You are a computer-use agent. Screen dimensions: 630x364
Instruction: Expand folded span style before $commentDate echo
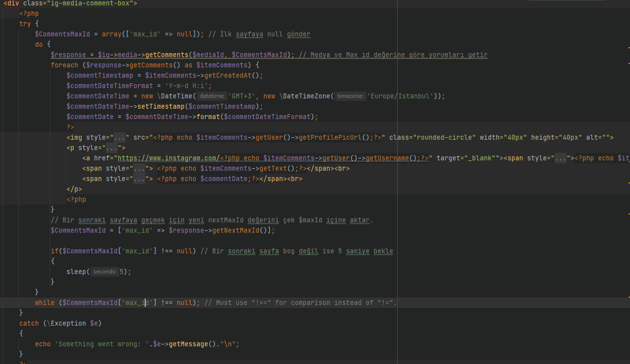139,179
